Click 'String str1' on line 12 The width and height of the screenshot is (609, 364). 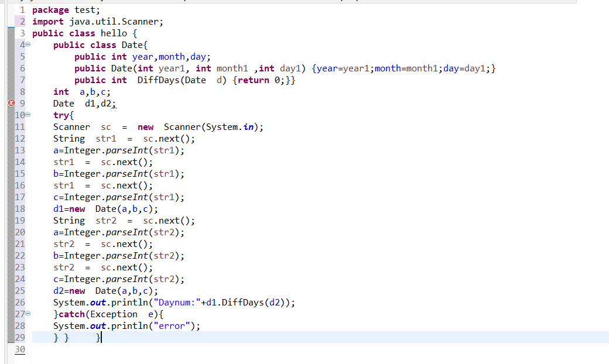pyautogui.click(x=85, y=139)
